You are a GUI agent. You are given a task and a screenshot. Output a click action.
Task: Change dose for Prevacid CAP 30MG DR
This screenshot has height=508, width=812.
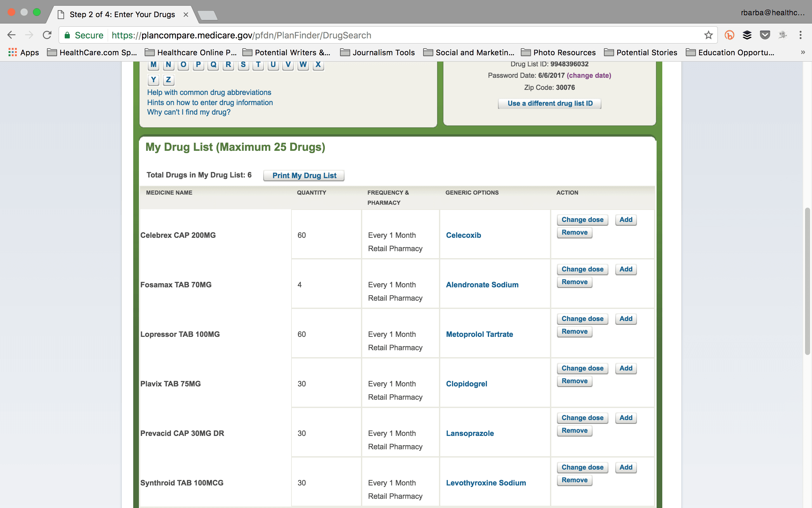(582, 418)
